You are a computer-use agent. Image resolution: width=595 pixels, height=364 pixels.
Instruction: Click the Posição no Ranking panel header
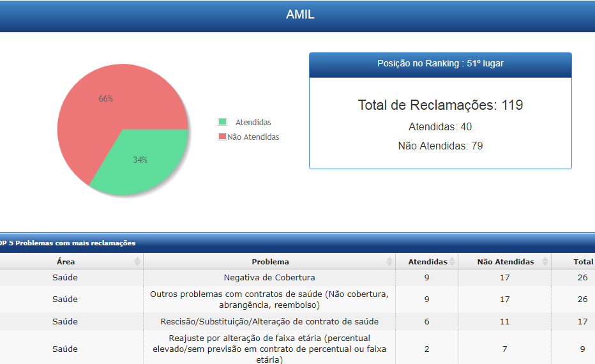tap(440, 64)
